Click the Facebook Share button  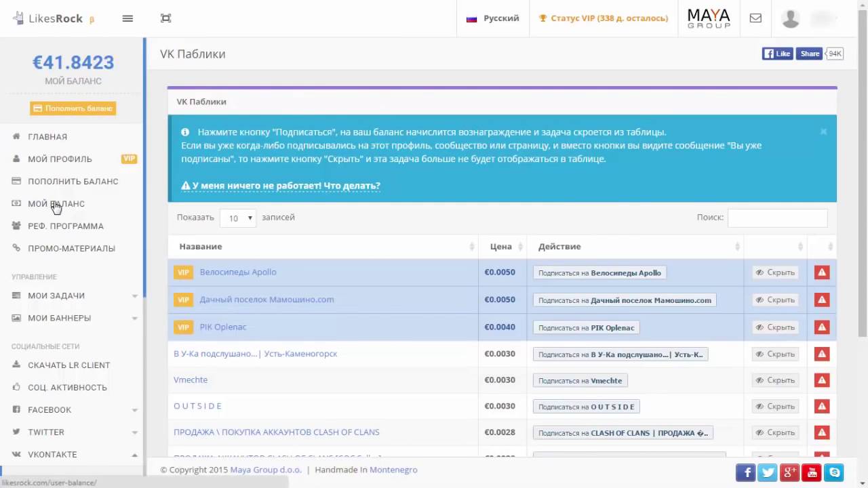point(810,54)
